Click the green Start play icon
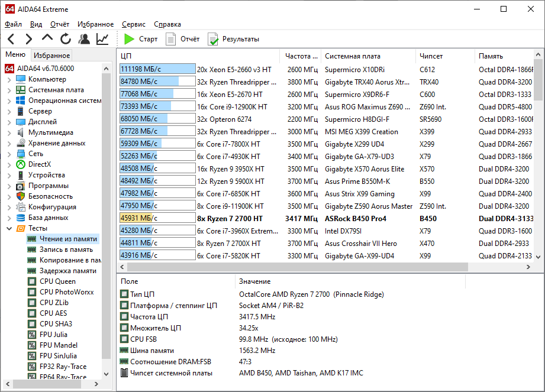This screenshot has height=392, width=545. [x=129, y=39]
